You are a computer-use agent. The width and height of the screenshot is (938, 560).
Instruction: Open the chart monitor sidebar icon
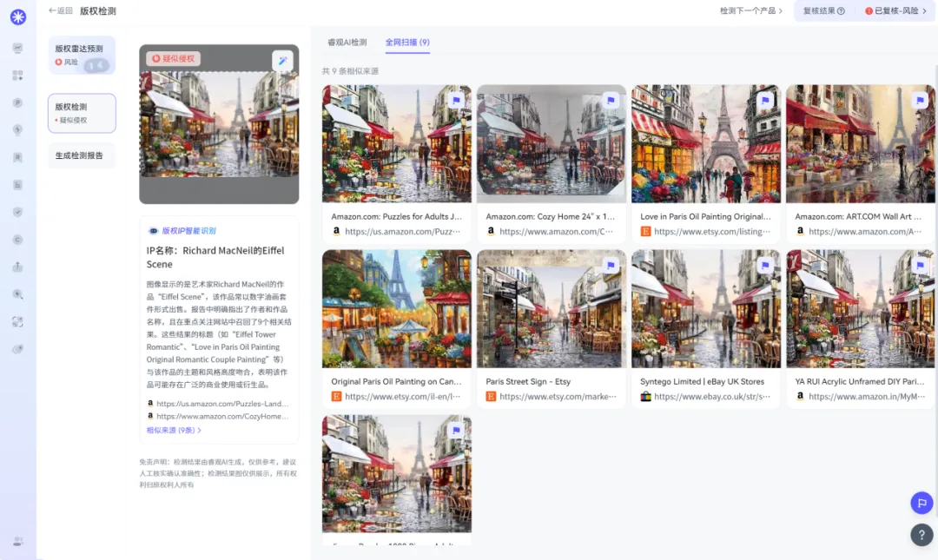(18, 48)
